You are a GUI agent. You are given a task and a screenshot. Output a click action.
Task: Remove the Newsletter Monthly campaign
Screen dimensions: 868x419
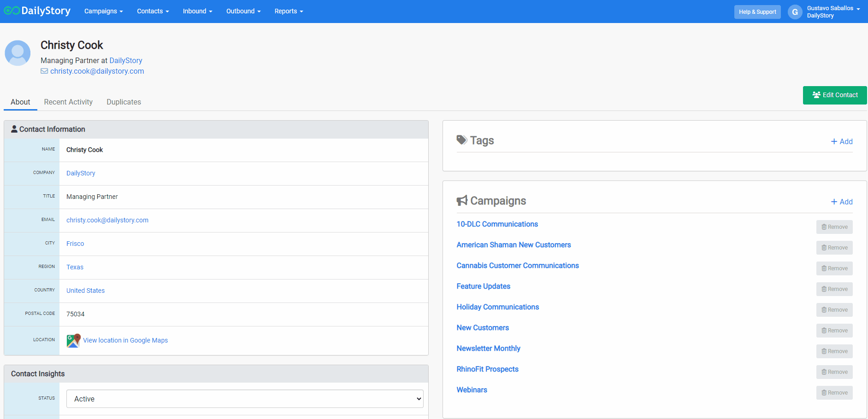[x=834, y=351]
